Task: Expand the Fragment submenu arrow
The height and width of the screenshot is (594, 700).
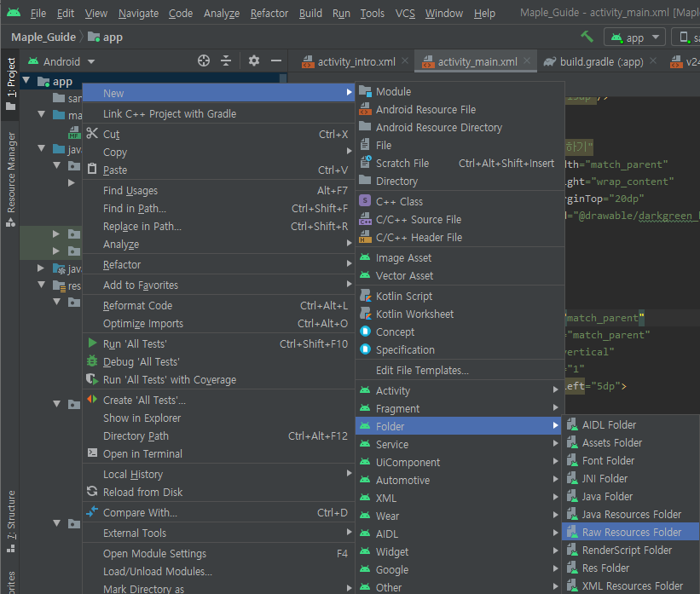Action: [555, 407]
